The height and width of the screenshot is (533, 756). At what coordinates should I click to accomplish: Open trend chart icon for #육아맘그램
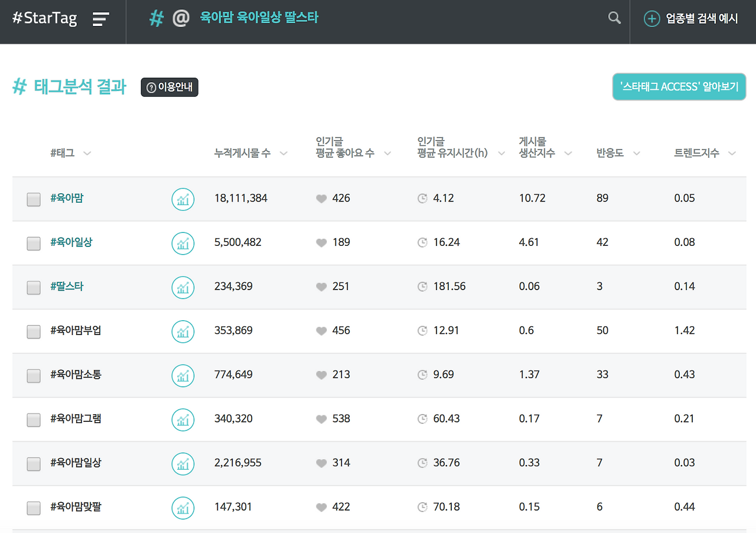[183, 420]
